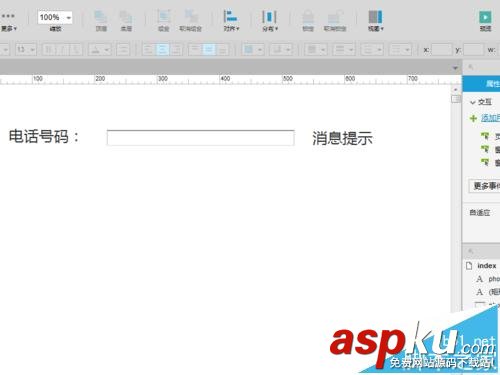Open the arrow style dropdown
500x375 pixels.
point(401,50)
